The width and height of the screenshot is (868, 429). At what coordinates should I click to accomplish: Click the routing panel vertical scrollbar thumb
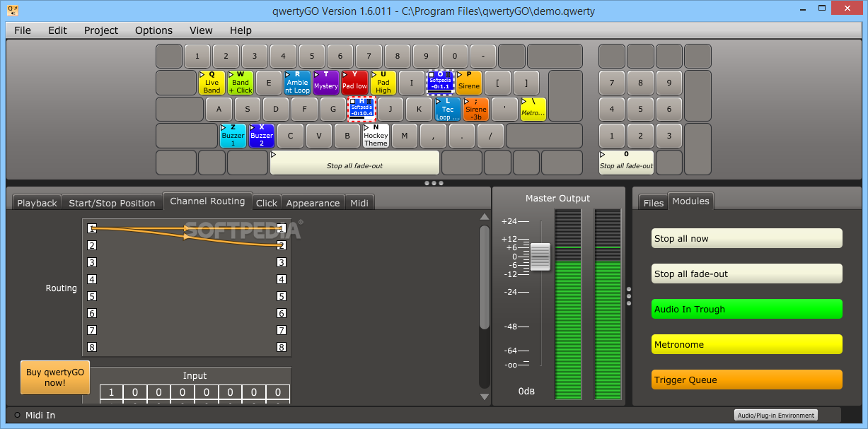click(484, 277)
